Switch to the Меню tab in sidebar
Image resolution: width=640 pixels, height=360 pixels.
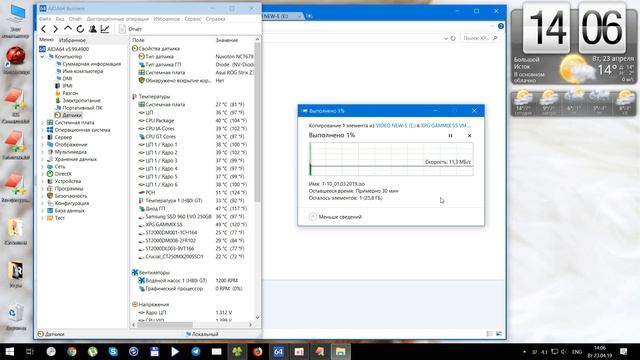(46, 40)
